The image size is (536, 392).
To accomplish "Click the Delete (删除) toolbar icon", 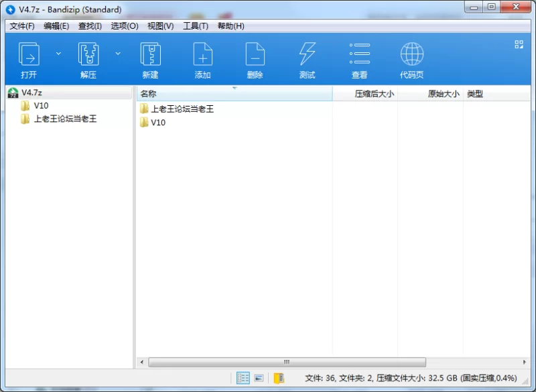I will pos(255,54).
